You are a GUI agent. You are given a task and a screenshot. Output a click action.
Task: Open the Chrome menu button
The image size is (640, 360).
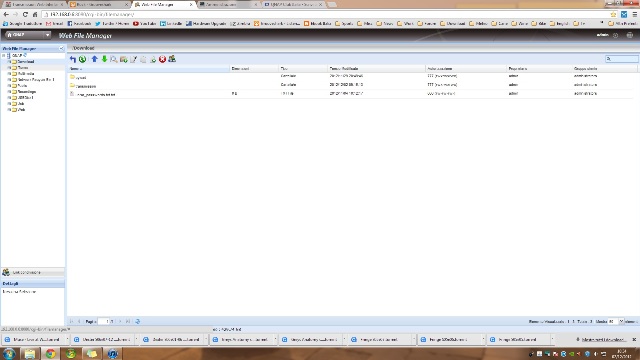635,14
